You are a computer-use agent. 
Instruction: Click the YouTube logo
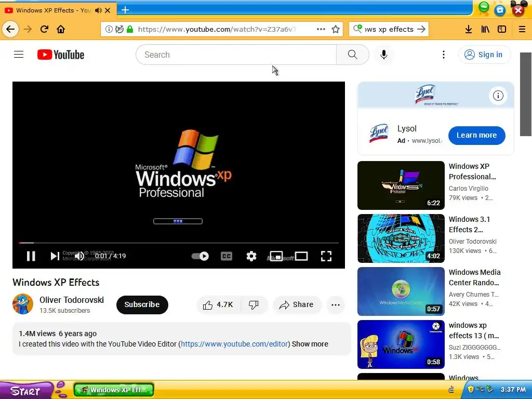click(x=61, y=55)
